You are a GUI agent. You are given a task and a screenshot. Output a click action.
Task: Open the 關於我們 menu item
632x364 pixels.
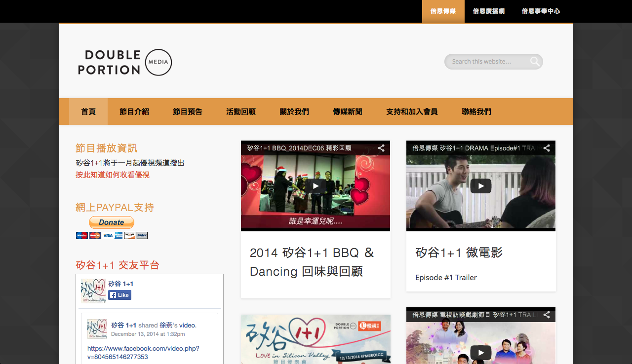pos(294,111)
